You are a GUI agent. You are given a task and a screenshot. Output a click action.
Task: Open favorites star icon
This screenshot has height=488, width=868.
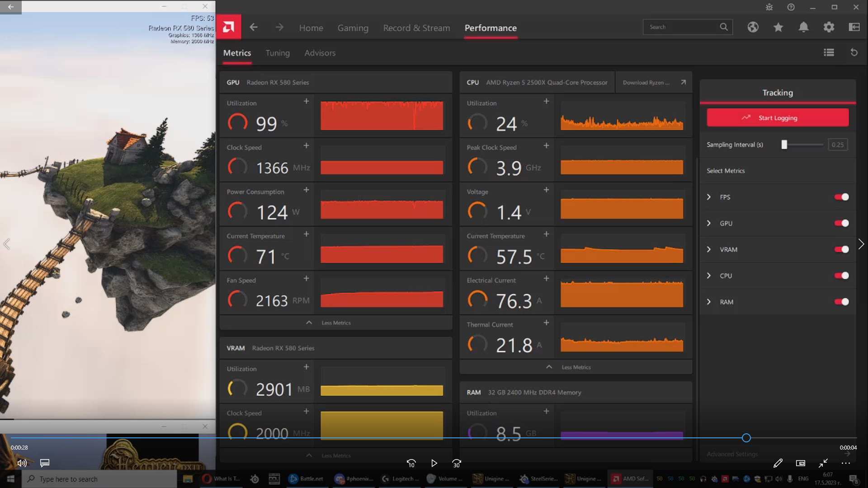coord(778,27)
